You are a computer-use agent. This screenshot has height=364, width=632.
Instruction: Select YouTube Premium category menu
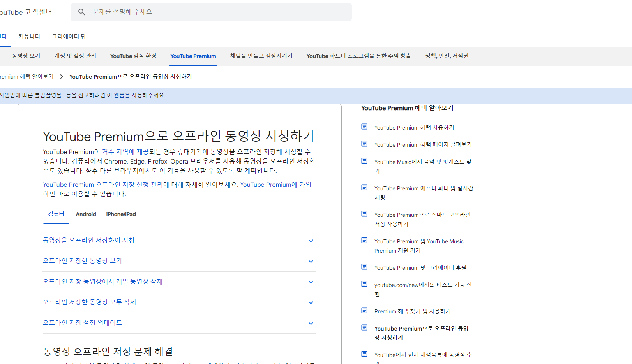click(193, 56)
